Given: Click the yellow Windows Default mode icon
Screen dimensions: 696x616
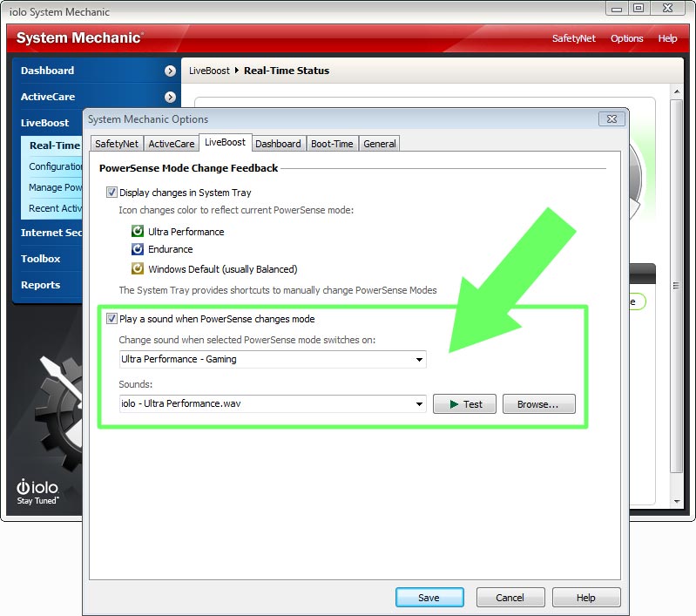Looking at the screenshot, I should point(138,268).
